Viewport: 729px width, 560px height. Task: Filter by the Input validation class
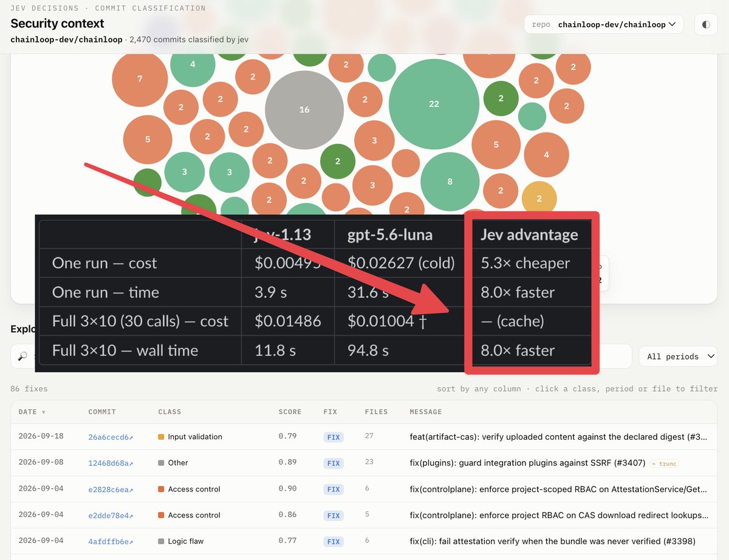[195, 437]
